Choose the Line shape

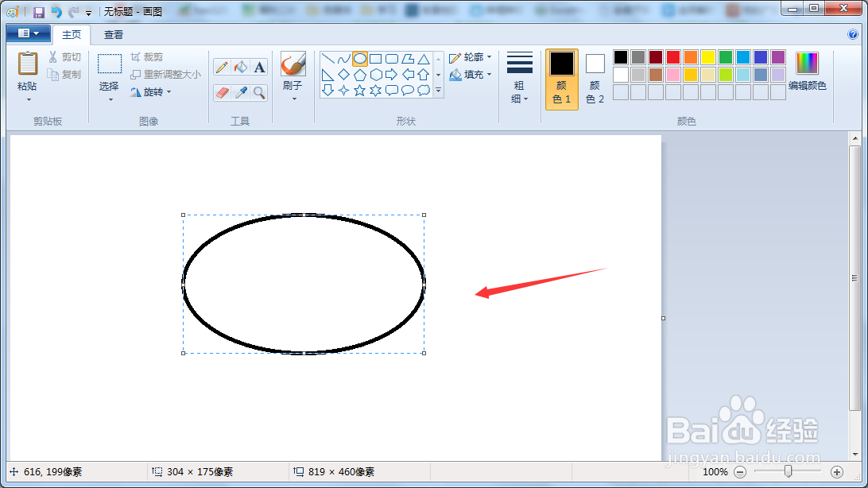327,59
